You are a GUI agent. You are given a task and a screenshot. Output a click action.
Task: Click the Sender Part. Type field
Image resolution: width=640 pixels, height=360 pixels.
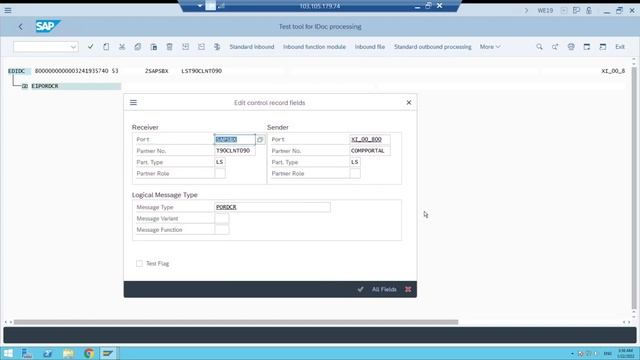[355, 162]
